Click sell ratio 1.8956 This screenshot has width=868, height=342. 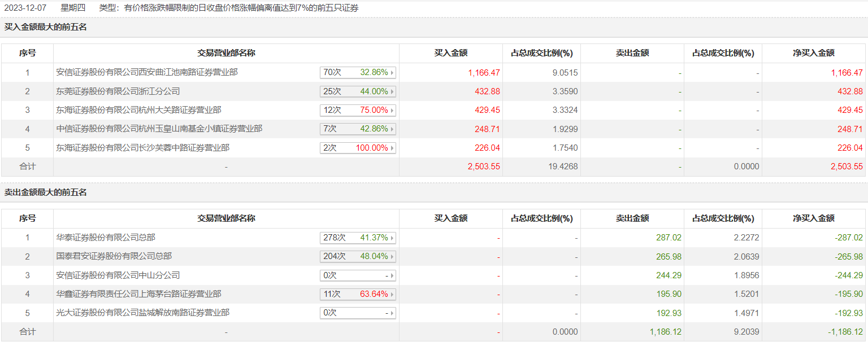pyautogui.click(x=747, y=275)
